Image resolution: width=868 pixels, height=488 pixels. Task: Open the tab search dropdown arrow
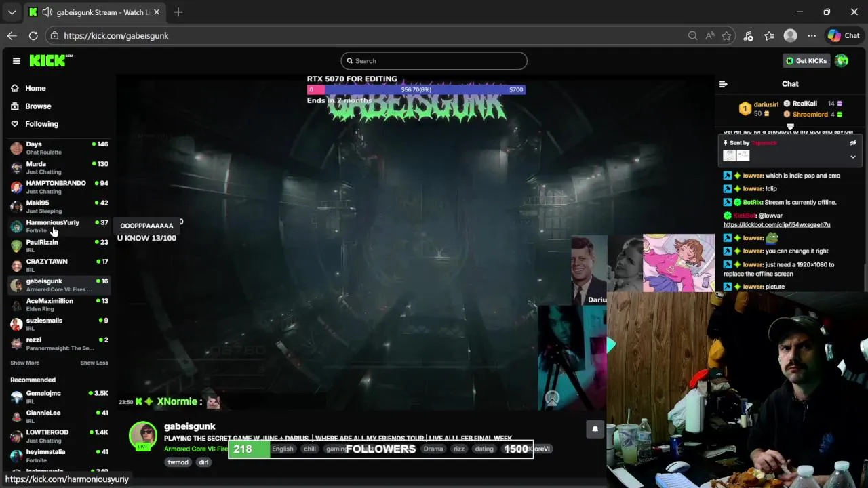point(12,12)
